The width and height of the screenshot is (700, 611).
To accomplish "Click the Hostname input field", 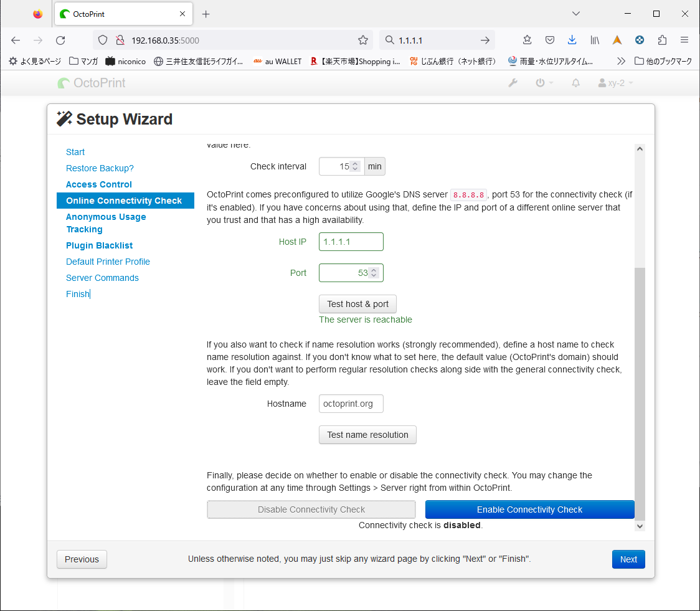I will point(351,404).
